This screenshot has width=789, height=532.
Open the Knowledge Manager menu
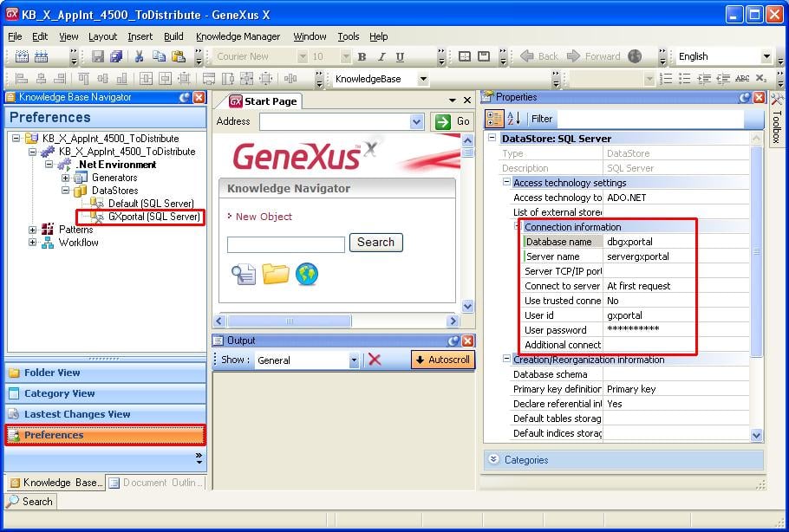tap(238, 36)
